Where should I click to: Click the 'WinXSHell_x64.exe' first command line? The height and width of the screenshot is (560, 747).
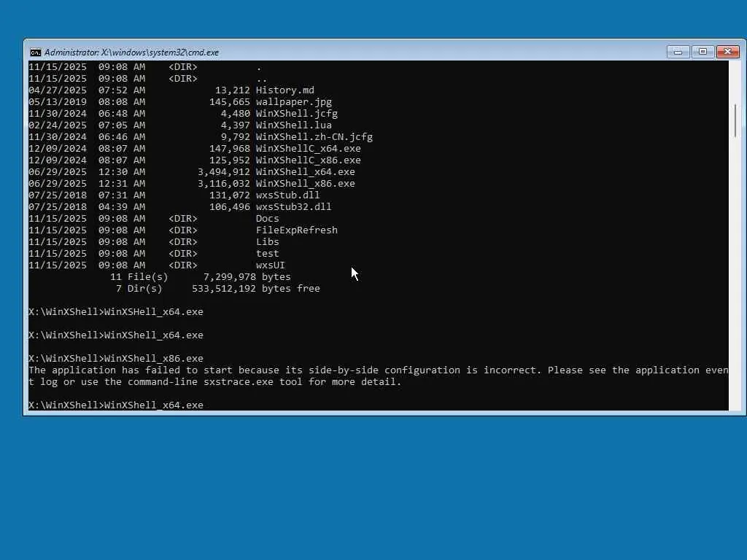pyautogui.click(x=116, y=312)
